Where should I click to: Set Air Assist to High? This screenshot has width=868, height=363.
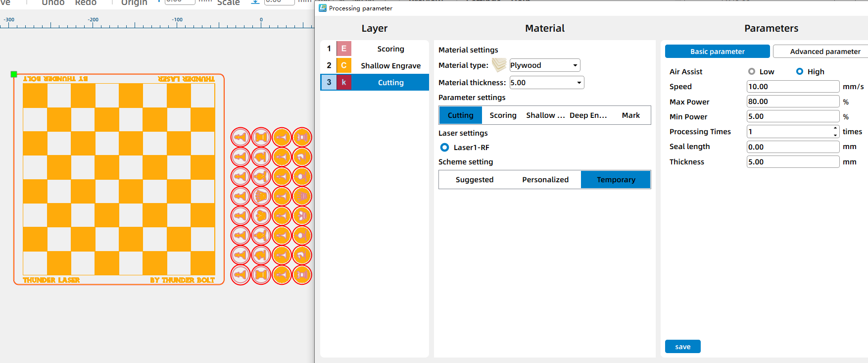[x=799, y=71]
